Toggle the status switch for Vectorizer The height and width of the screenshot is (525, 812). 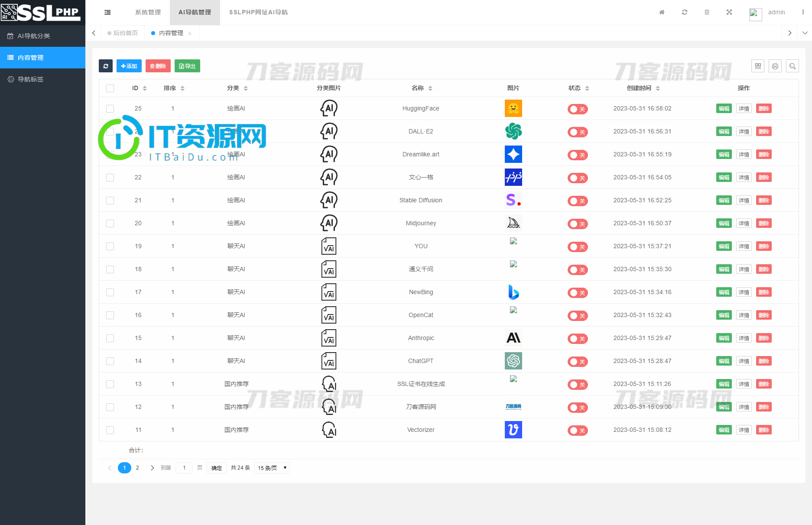click(578, 431)
